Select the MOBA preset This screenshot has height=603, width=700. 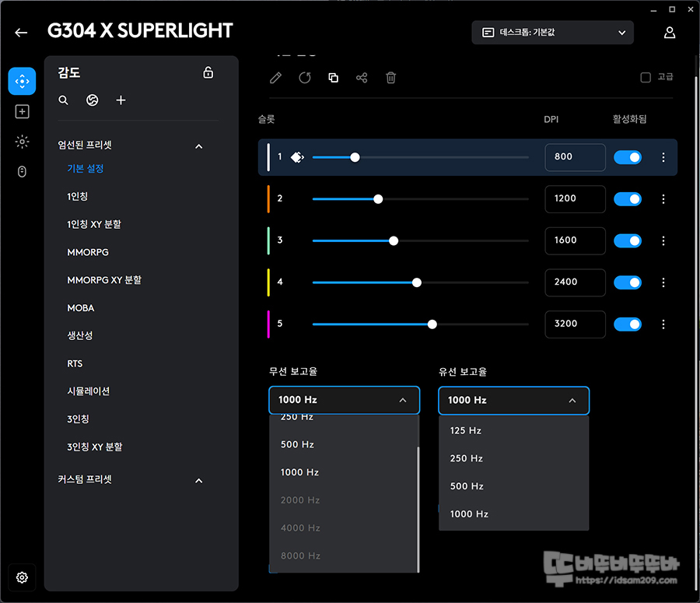80,308
